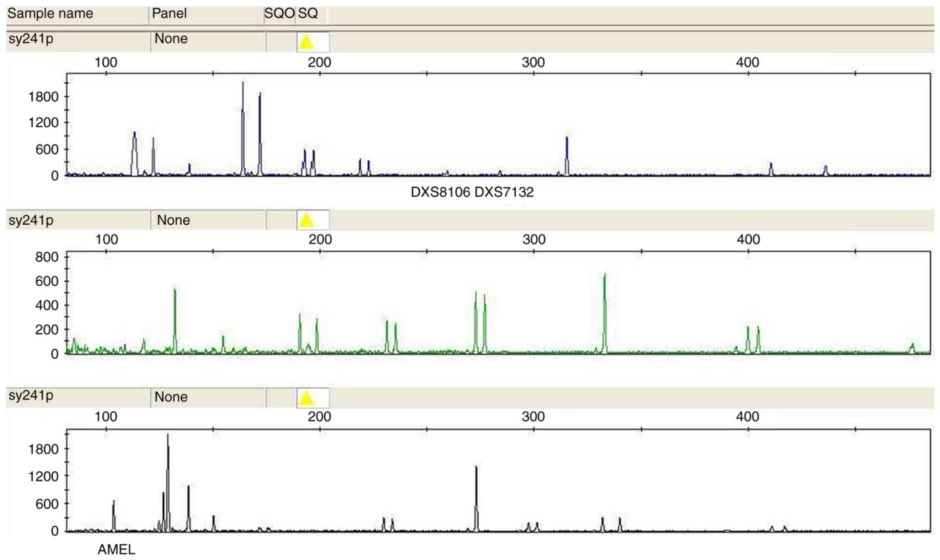This screenshot has width=940, height=560.
Task: Click the DXS7132 marker label
Action: 504,192
